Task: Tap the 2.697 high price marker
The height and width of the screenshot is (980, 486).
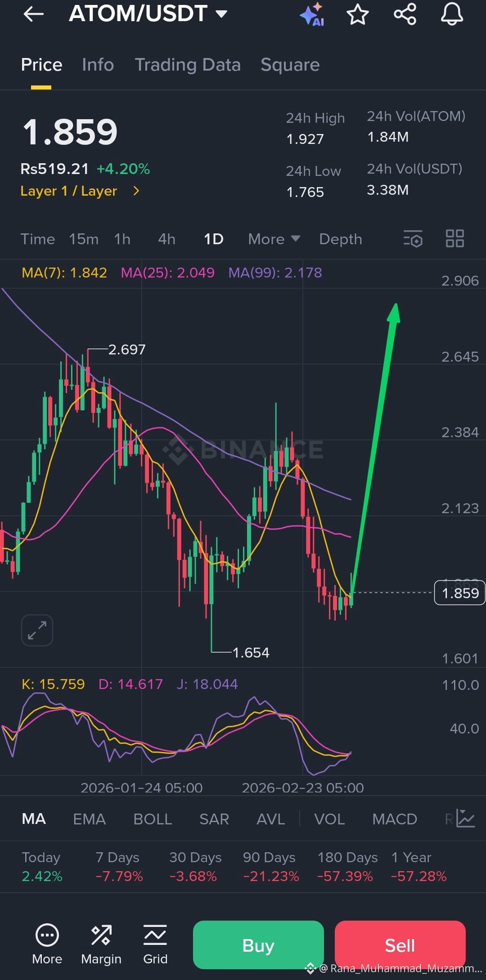Action: pyautogui.click(x=127, y=349)
